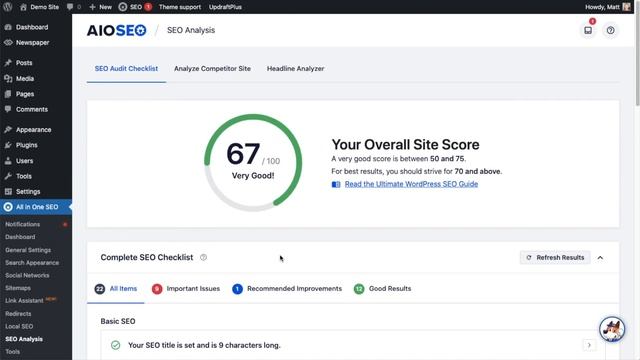
Task: Click book icon beside SEO Guide link
Action: coord(336,184)
